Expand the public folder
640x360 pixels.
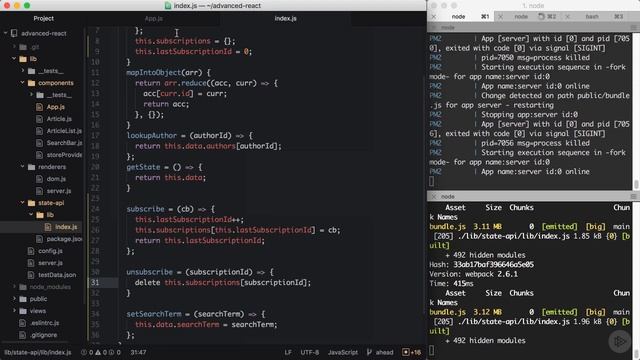pyautogui.click(x=15, y=299)
